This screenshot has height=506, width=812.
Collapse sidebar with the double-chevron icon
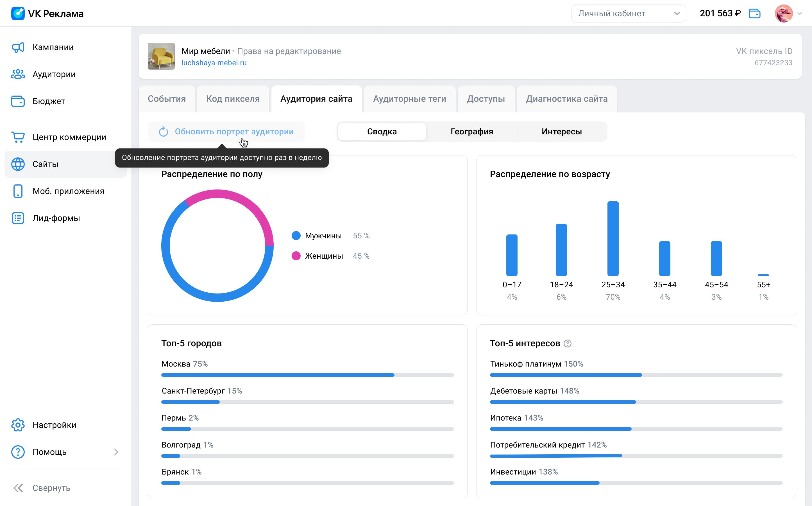18,488
